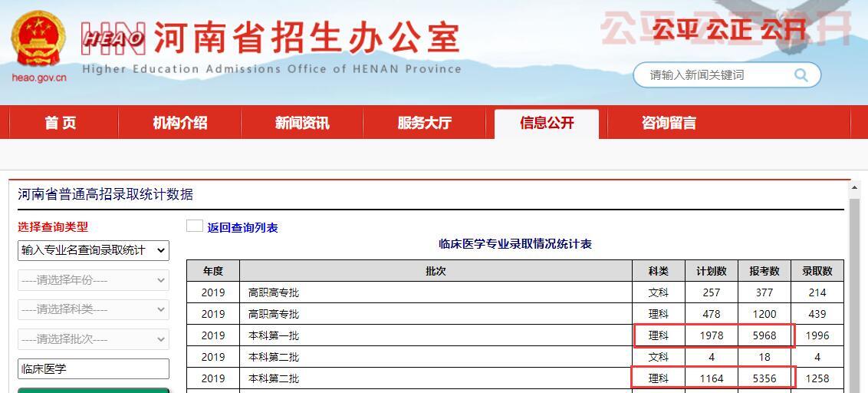The image size is (868, 393).
Task: Switch to the 新闻资讯 tab
Action: [302, 123]
